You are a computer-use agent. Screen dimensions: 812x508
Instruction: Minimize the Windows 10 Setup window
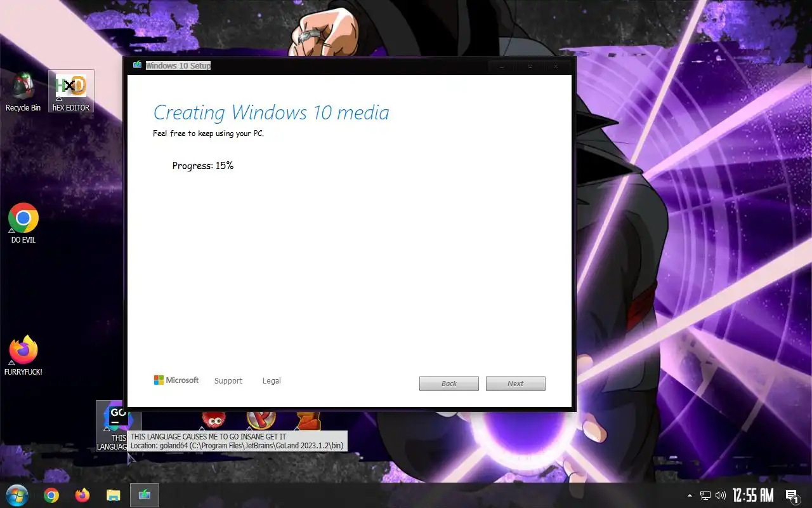pyautogui.click(x=502, y=66)
